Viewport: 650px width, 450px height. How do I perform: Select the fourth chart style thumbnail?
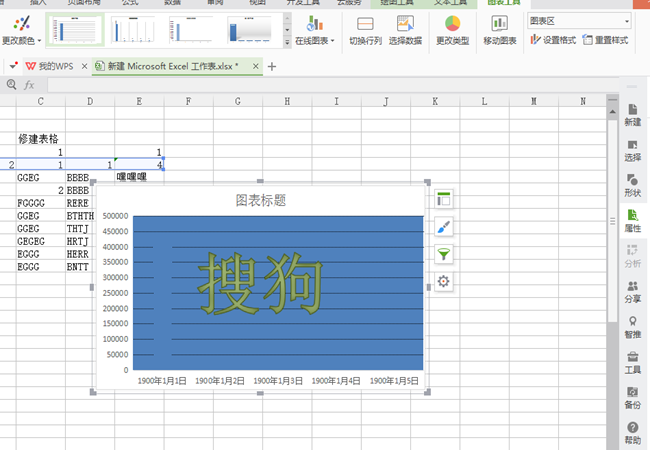click(249, 30)
